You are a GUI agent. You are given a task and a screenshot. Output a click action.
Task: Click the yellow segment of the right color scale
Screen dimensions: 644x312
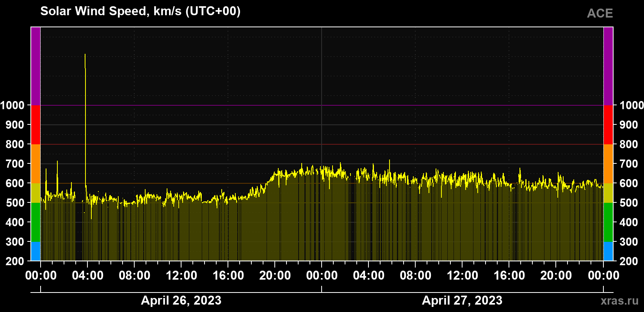608,193
